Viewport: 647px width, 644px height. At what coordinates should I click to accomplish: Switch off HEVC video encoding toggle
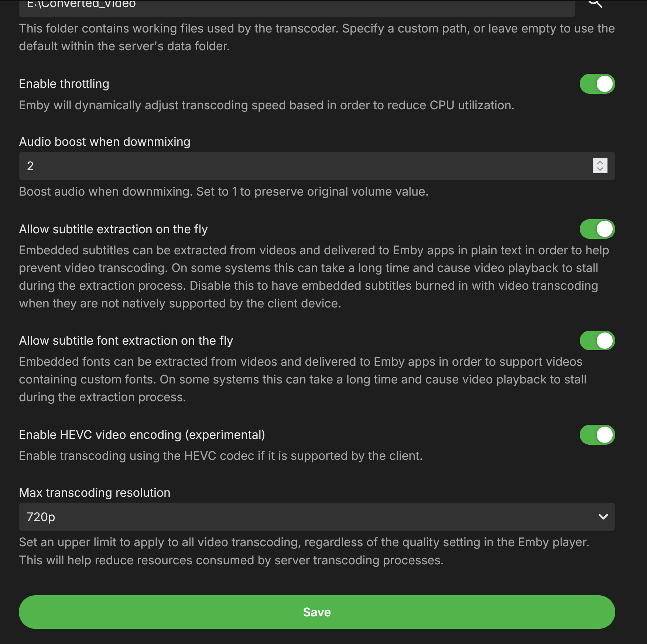597,435
